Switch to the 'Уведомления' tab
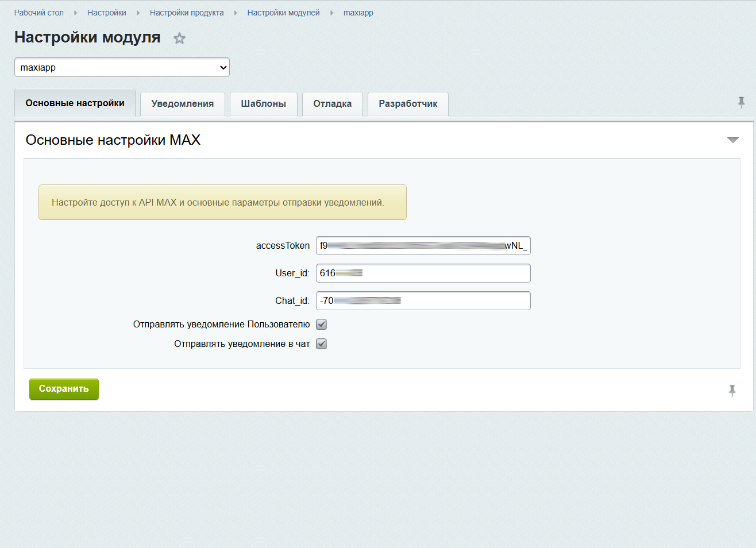756x548 pixels. point(182,104)
